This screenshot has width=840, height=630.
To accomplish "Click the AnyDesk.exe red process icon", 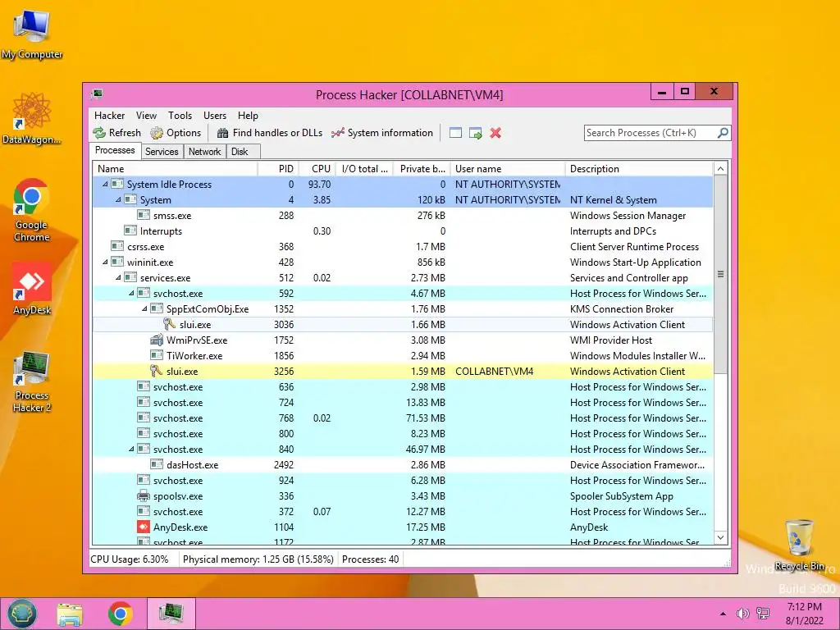I will (143, 527).
